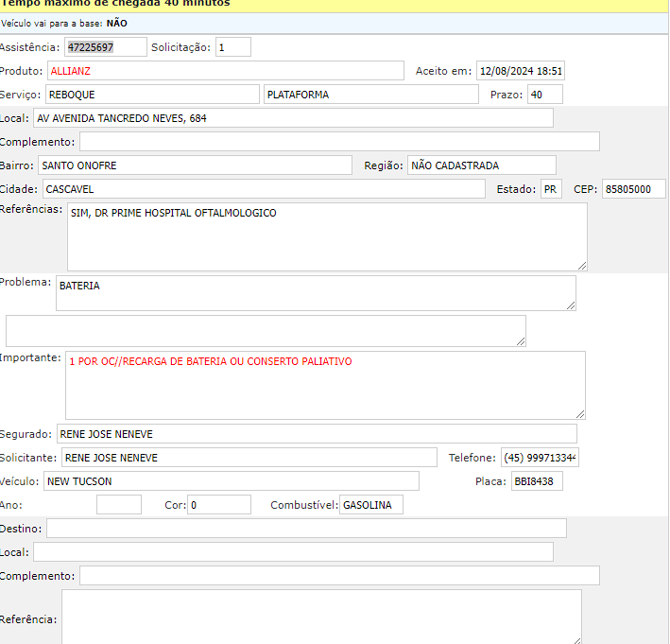This screenshot has height=644, width=670.
Task: Click inside the Referências text area
Action: point(326,236)
